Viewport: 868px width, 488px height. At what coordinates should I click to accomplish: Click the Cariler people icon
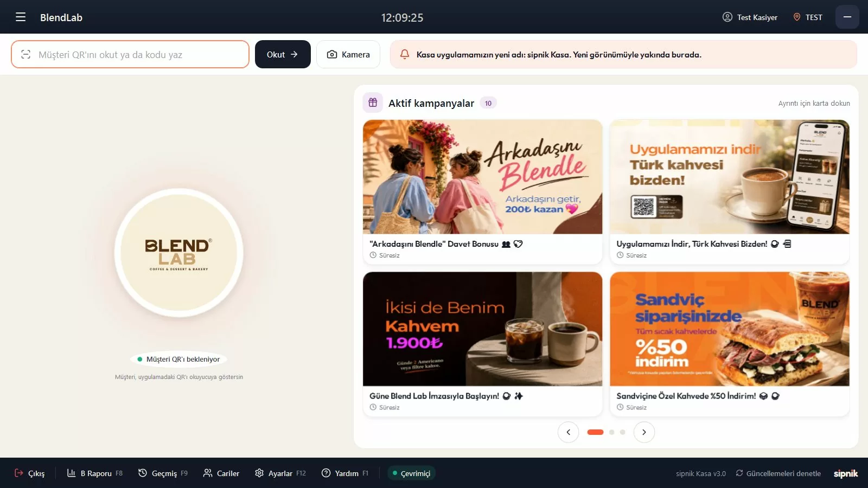[x=208, y=473]
